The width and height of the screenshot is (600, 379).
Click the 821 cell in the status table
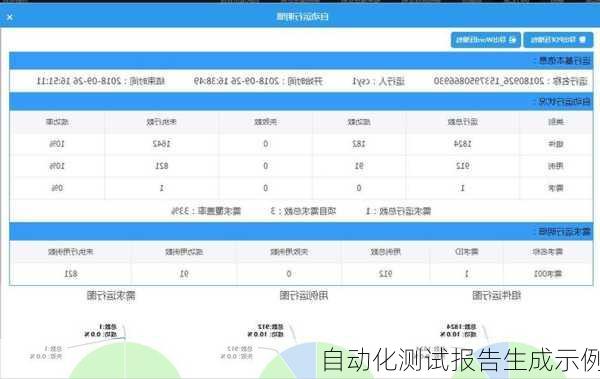tap(161, 166)
